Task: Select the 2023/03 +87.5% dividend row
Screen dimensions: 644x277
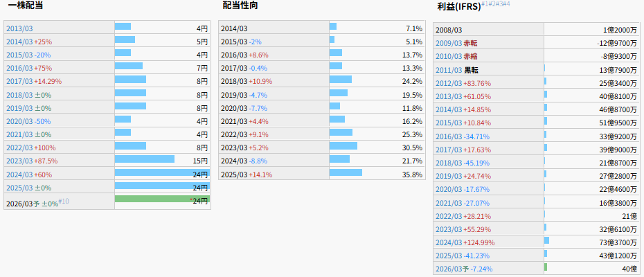Action: 32,161
